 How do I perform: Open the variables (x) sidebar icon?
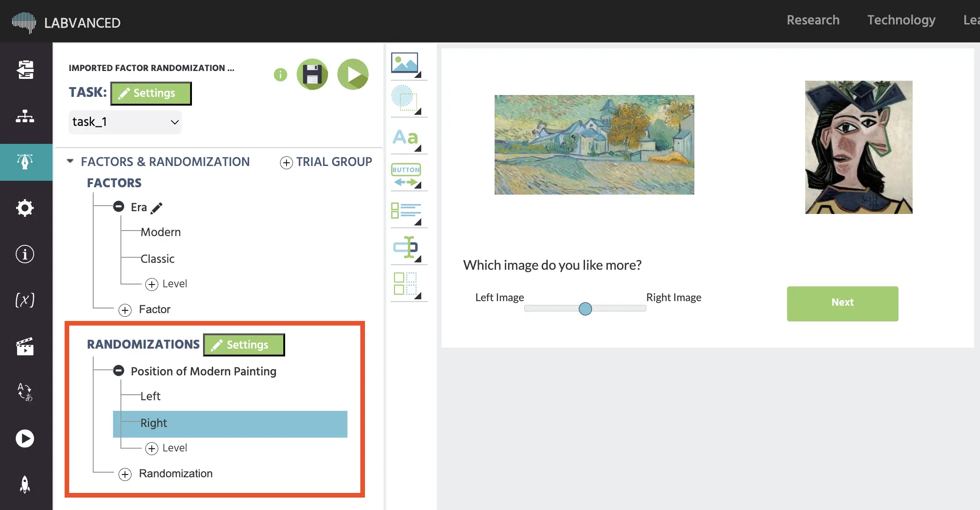(25, 300)
